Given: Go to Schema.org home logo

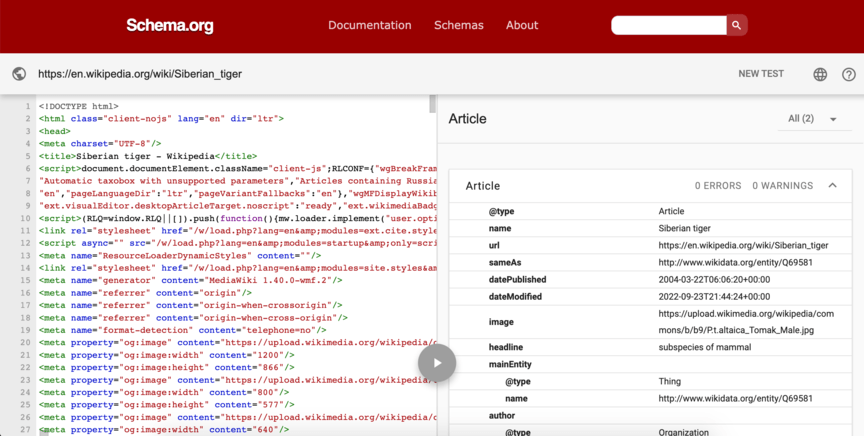Looking at the screenshot, I should click(170, 25).
